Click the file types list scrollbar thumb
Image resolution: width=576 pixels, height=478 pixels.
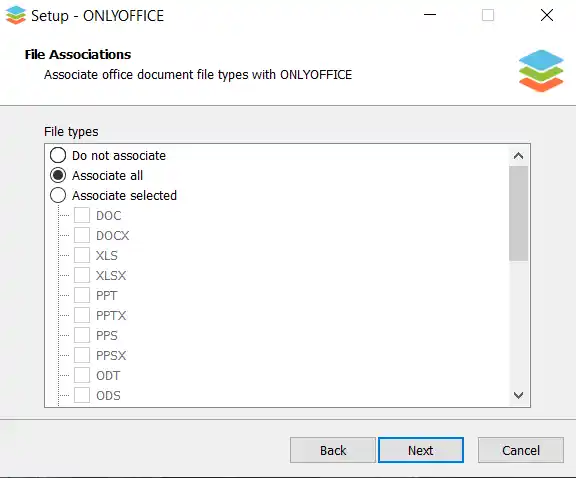pyautogui.click(x=518, y=213)
